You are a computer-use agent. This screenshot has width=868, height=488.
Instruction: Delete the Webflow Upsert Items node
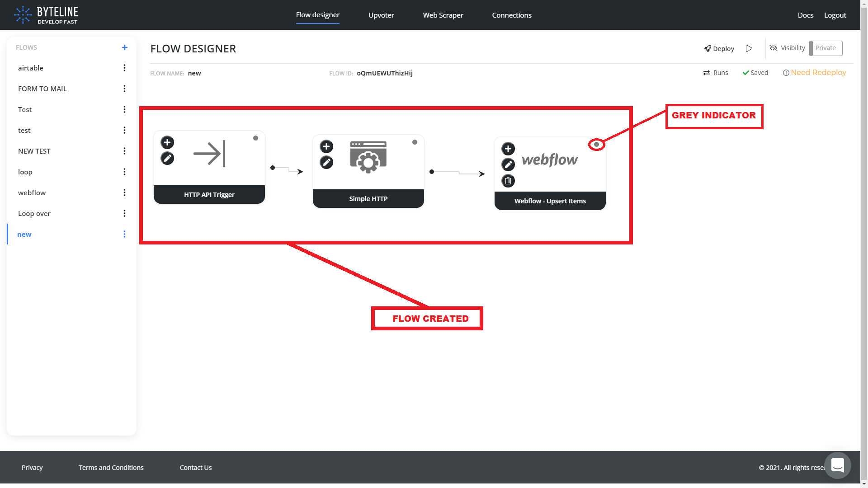[x=508, y=181]
